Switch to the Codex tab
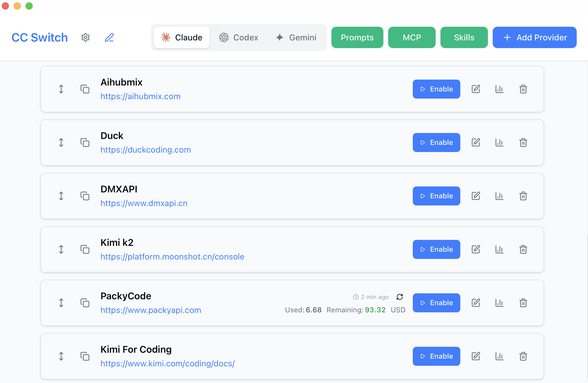The image size is (588, 383). point(239,37)
